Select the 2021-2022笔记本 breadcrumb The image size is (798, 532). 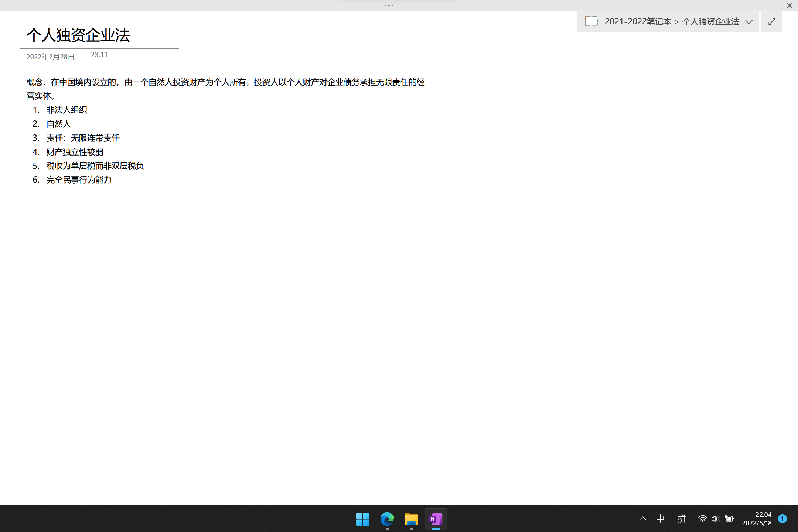(x=638, y=21)
